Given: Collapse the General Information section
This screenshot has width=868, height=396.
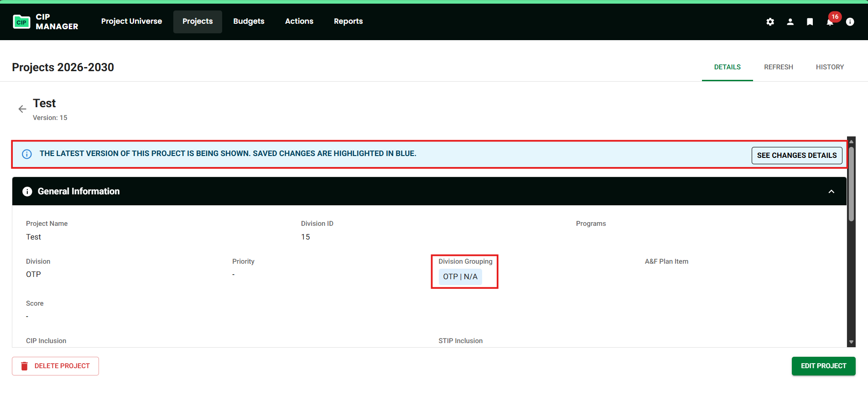Looking at the screenshot, I should point(831,192).
